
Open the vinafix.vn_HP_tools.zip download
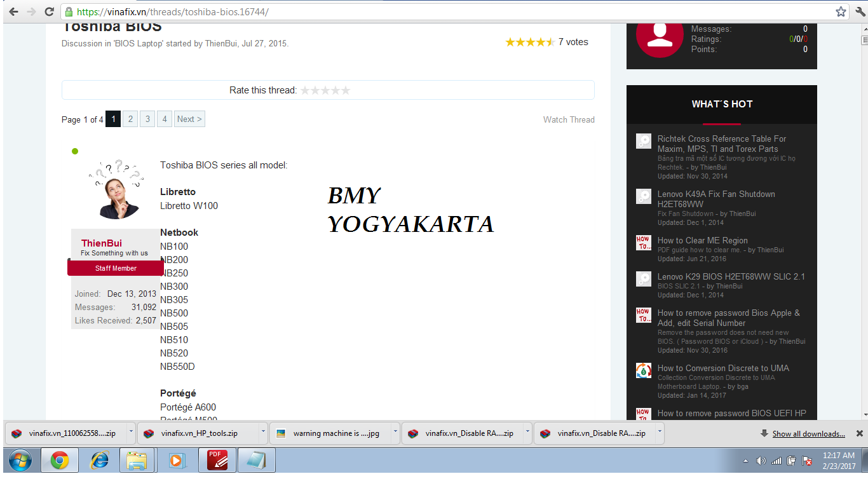coord(198,433)
